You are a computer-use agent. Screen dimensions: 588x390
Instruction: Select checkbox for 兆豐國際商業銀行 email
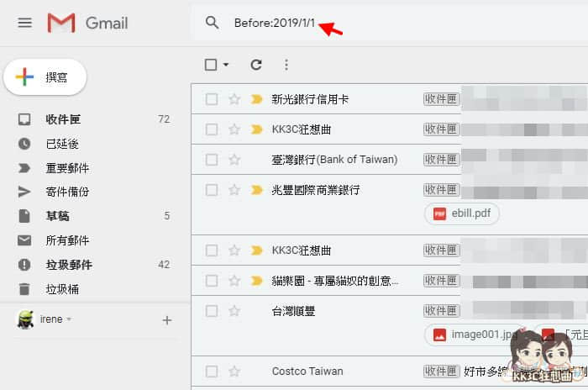(x=212, y=190)
